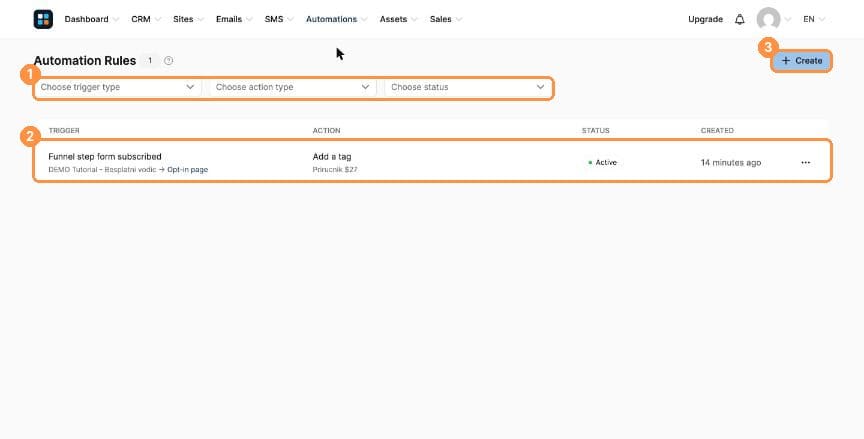Viewport: 864px width, 439px height.
Task: Open the Sales menu
Action: click(446, 19)
